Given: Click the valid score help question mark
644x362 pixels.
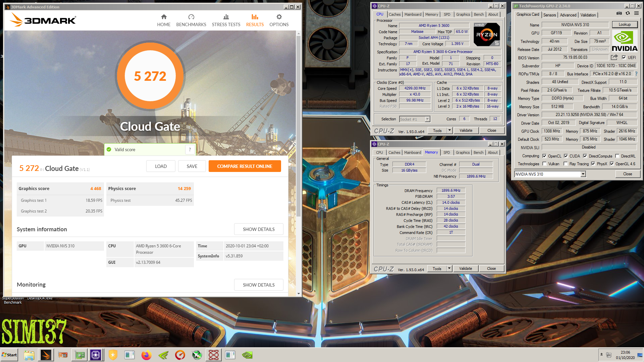Looking at the screenshot, I should click(190, 149).
